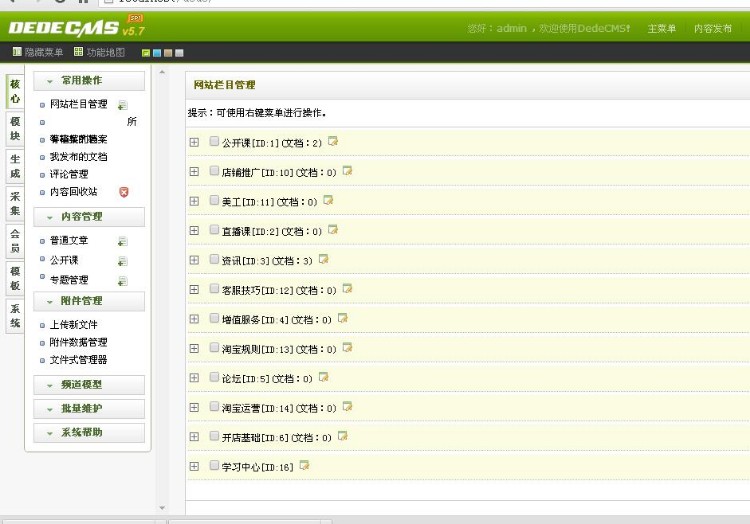Click the 隐藏菜单 toggle in the top bar

click(x=38, y=52)
